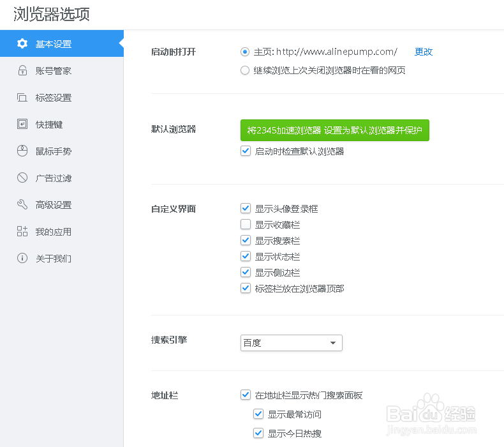Select the 主页 startup radio option
The image size is (504, 447).
(x=245, y=52)
